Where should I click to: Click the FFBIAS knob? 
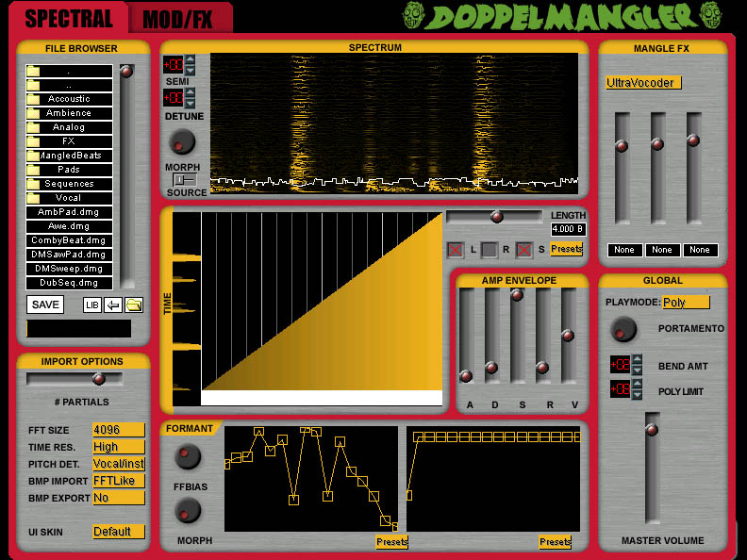click(x=188, y=456)
